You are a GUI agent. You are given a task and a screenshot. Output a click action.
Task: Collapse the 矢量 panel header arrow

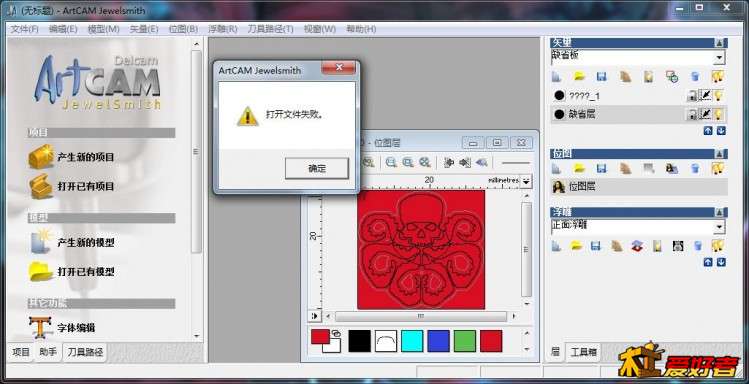tap(719, 43)
